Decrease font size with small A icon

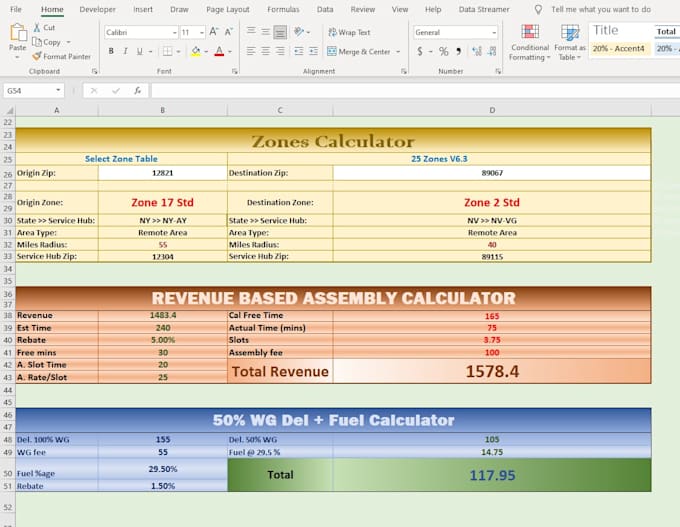coord(228,32)
